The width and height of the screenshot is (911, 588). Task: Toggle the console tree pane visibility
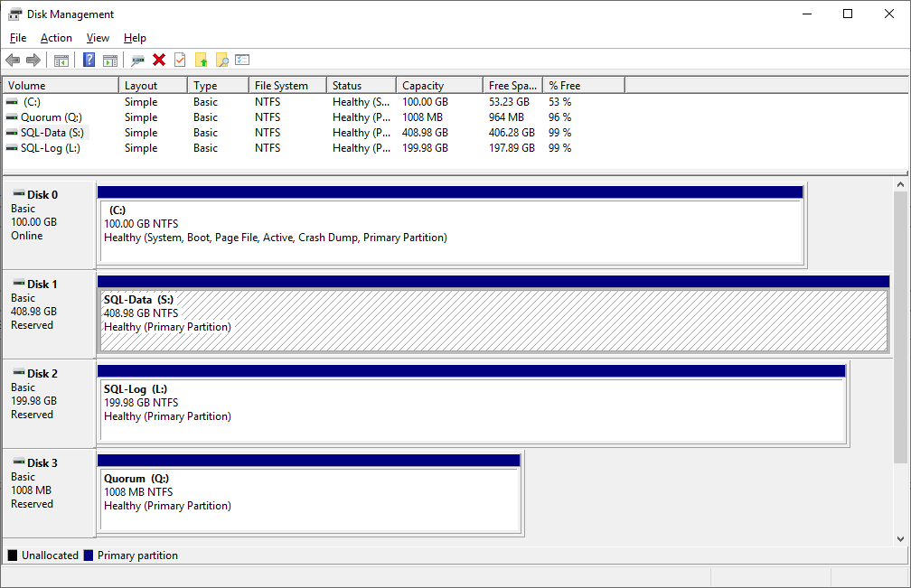coord(60,60)
